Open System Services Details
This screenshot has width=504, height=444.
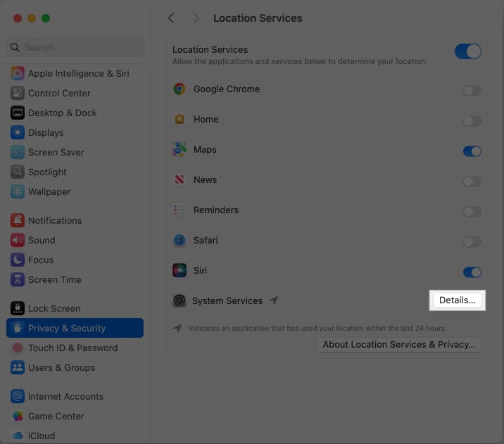click(457, 300)
